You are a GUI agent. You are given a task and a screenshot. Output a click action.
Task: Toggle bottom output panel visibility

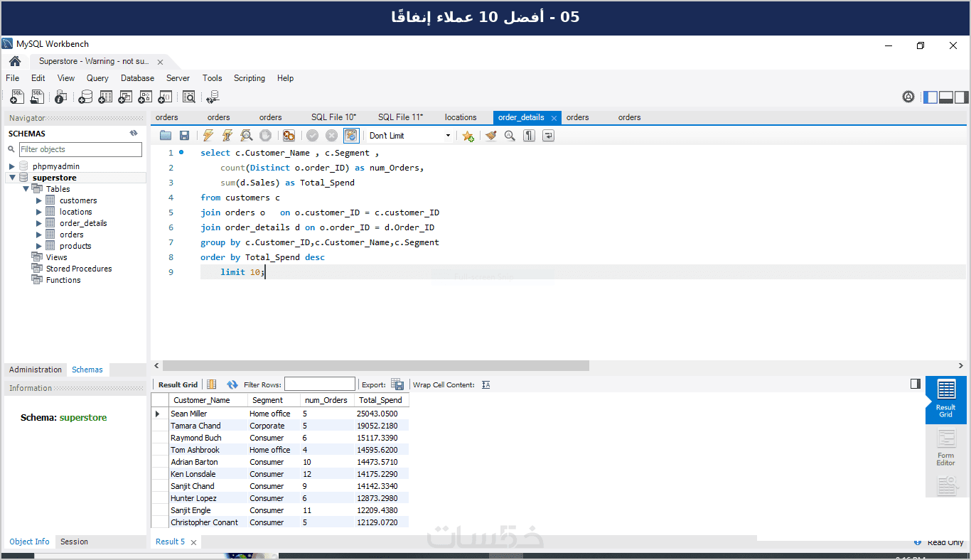946,97
